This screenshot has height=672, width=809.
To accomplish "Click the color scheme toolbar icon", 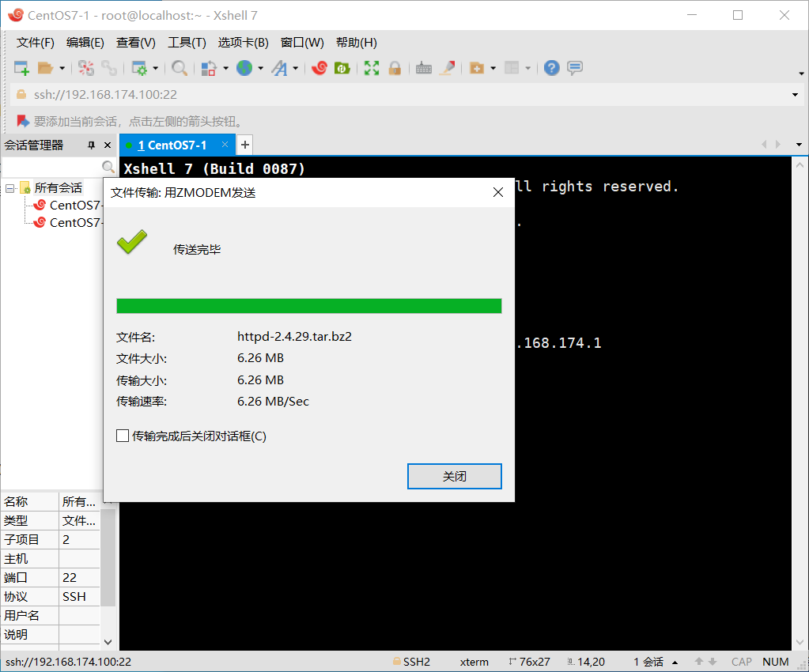I will [x=209, y=68].
